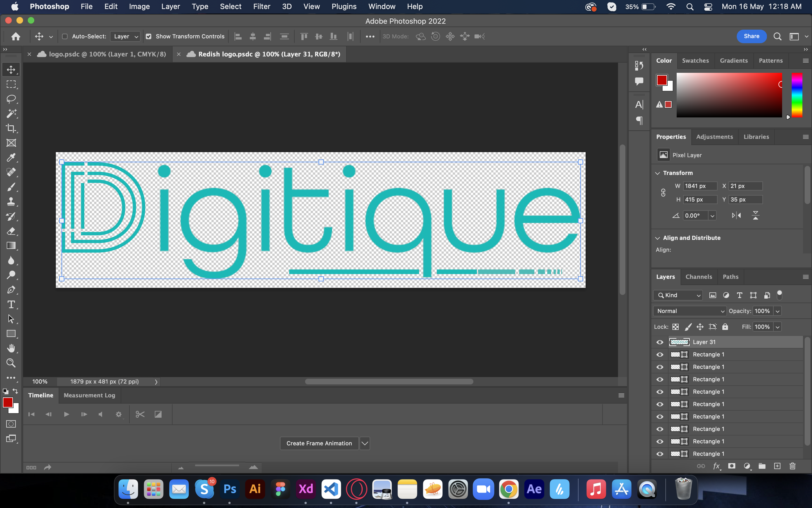Delete layer with trash icon
Screen dimensions: 812x508
[x=793, y=466]
